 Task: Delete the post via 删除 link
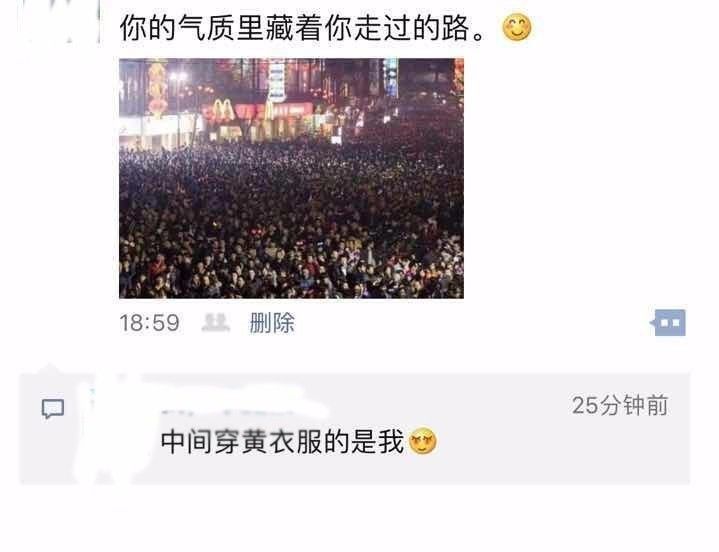272,323
